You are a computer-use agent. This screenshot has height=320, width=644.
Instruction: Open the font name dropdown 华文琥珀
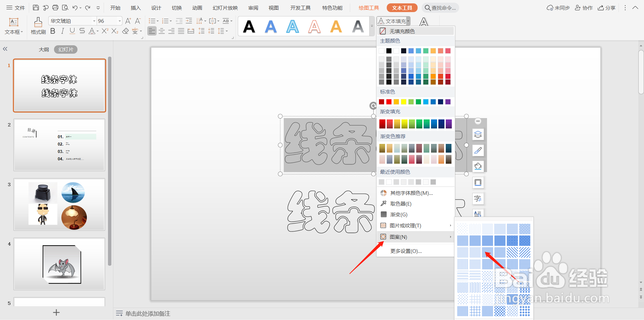(x=94, y=21)
